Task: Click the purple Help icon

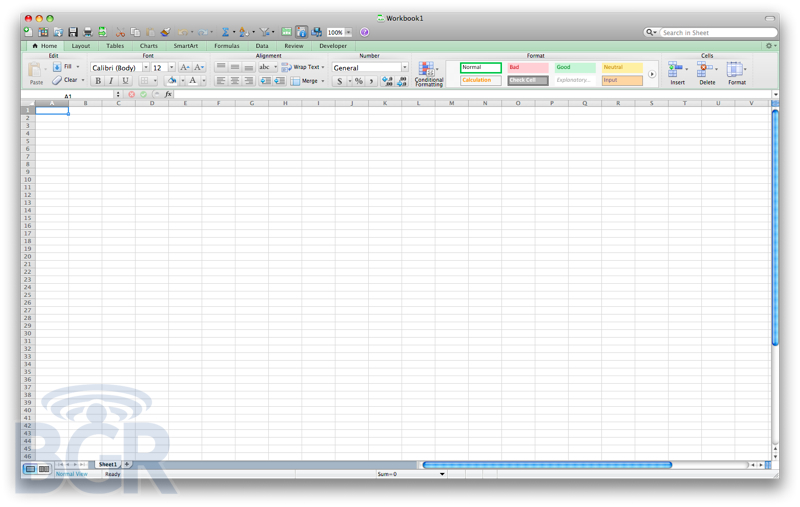Action: click(x=364, y=32)
